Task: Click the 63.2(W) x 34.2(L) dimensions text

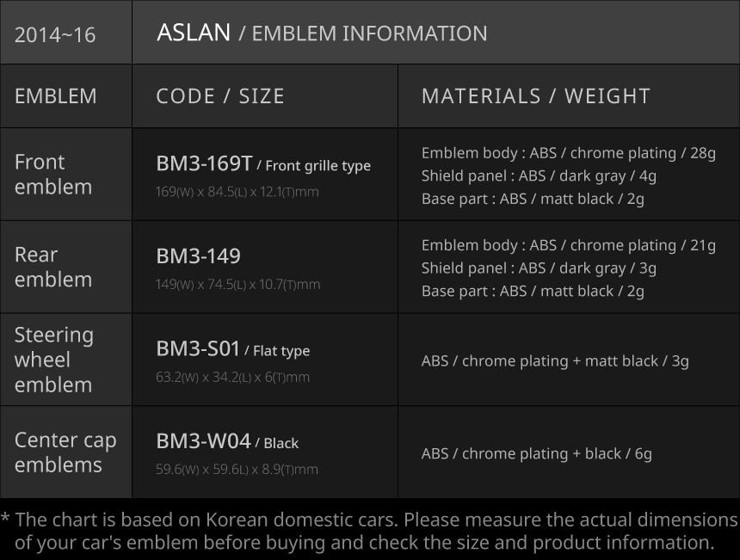Action: (x=232, y=377)
